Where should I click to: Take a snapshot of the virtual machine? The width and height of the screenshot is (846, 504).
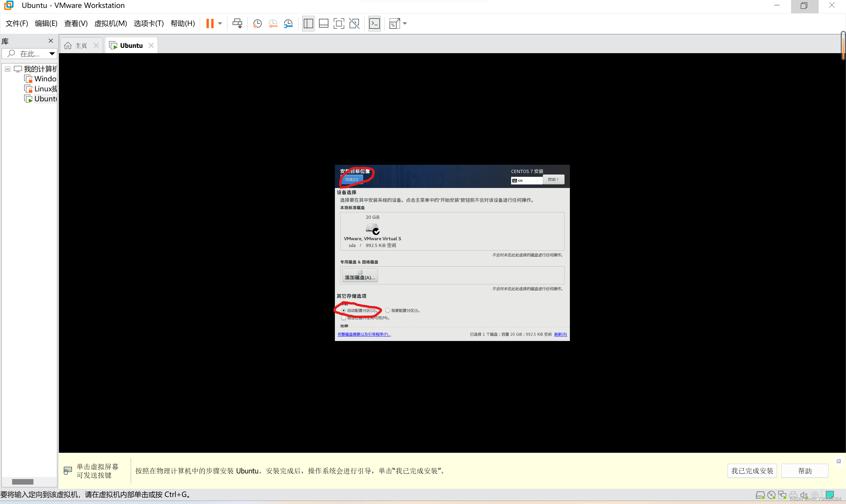[x=257, y=23]
